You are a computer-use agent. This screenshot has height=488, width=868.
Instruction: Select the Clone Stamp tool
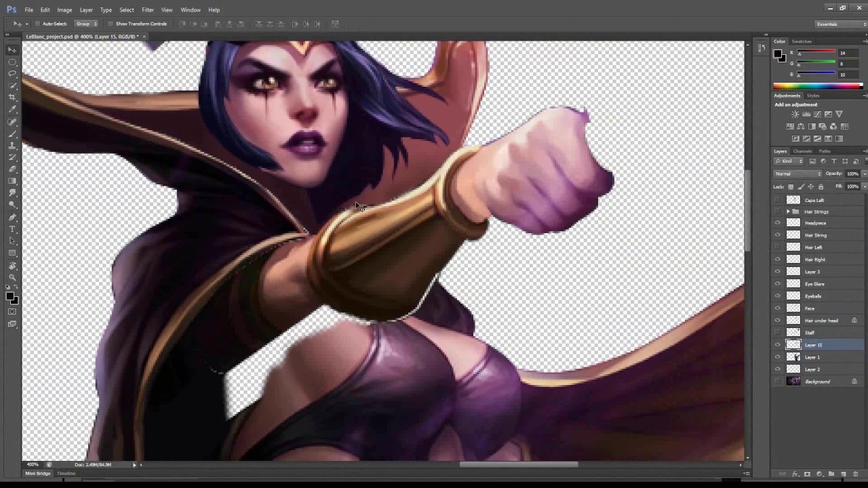coord(12,146)
